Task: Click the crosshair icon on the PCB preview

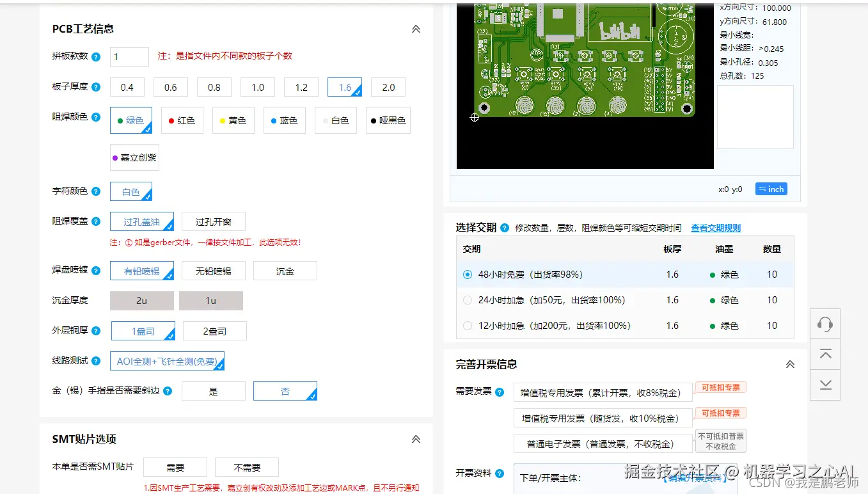Action: 474,118
